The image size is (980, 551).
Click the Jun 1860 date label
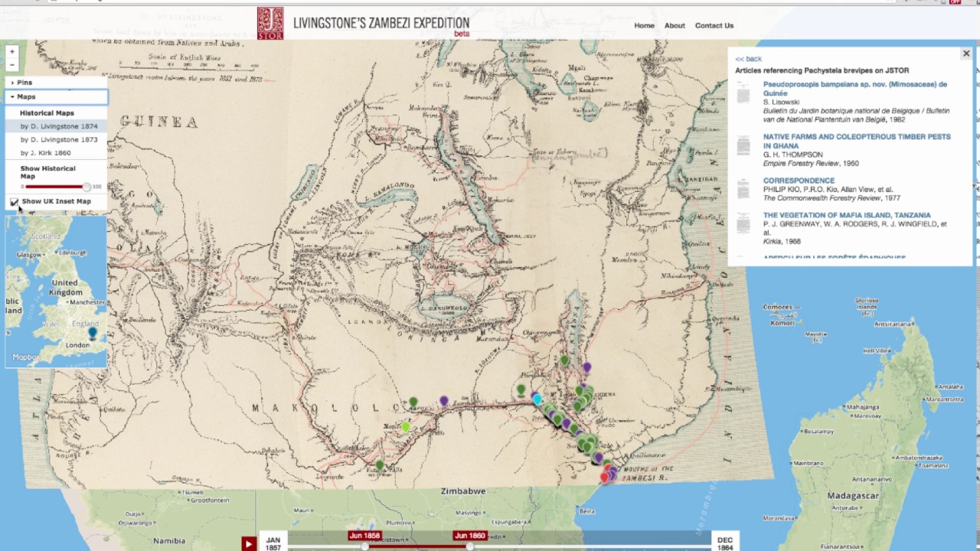click(x=469, y=536)
